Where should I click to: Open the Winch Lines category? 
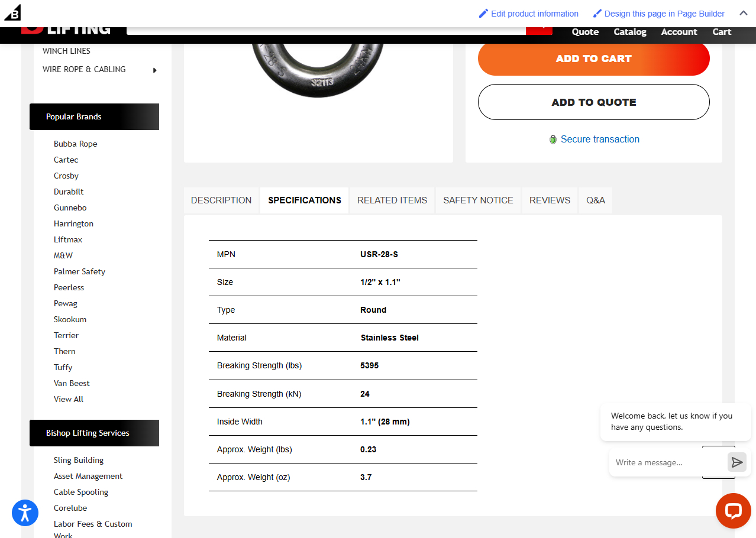[x=66, y=51]
